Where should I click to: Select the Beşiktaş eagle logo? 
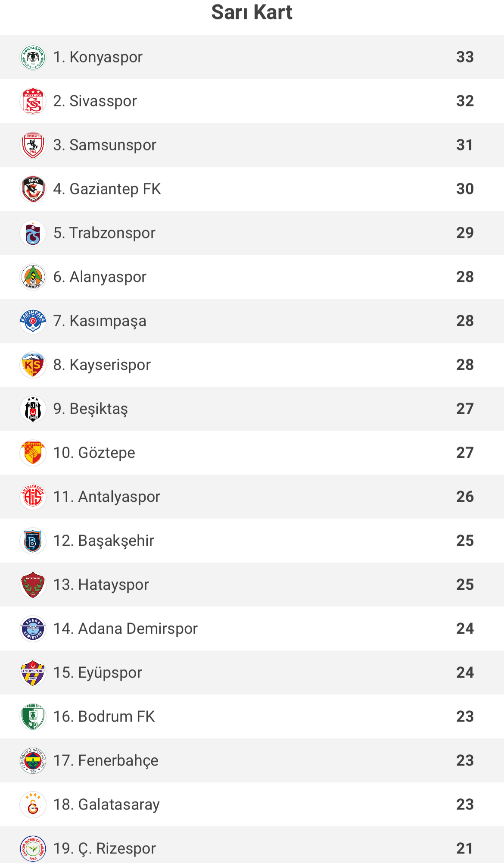tap(33, 409)
